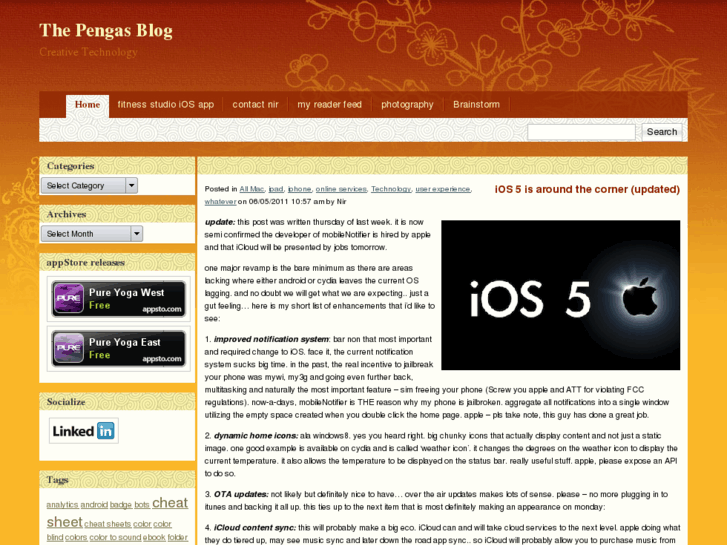The image size is (727, 545).
Task: Click the Pure Yoga East purple app icon
Action: click(x=69, y=348)
